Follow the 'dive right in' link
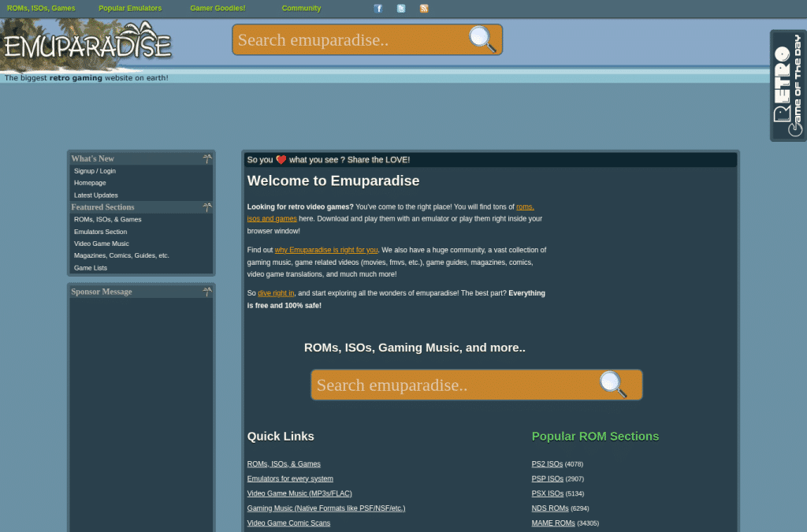Screen dimensions: 807x532 pyautogui.click(x=276, y=293)
